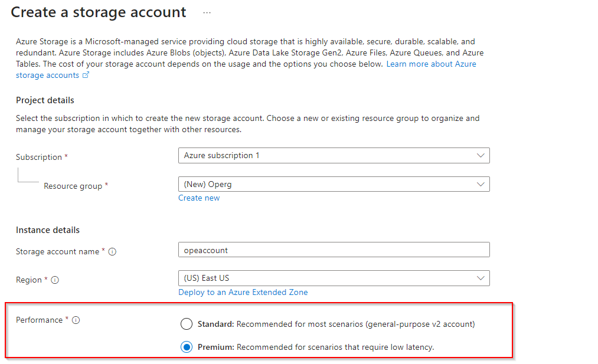Open the Region dropdown set to East US
The height and width of the screenshot is (364, 598).
pos(334,278)
